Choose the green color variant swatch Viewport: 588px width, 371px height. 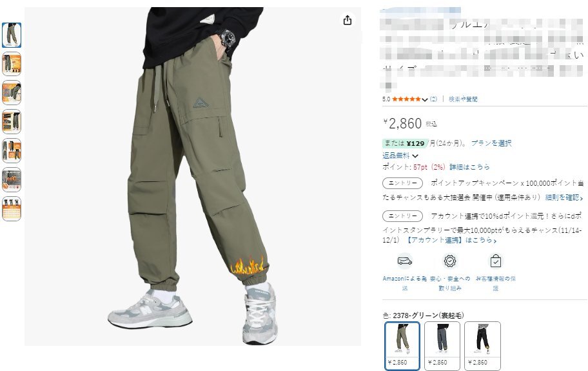click(x=402, y=346)
